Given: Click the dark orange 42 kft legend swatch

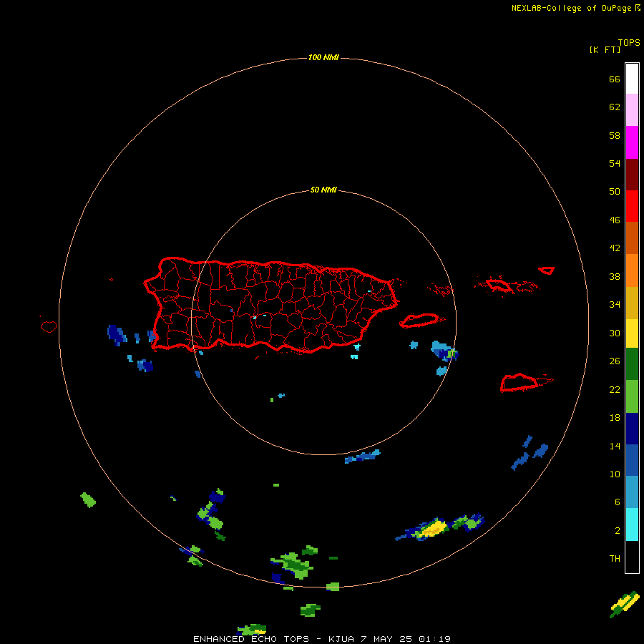Looking at the screenshot, I should (x=632, y=238).
